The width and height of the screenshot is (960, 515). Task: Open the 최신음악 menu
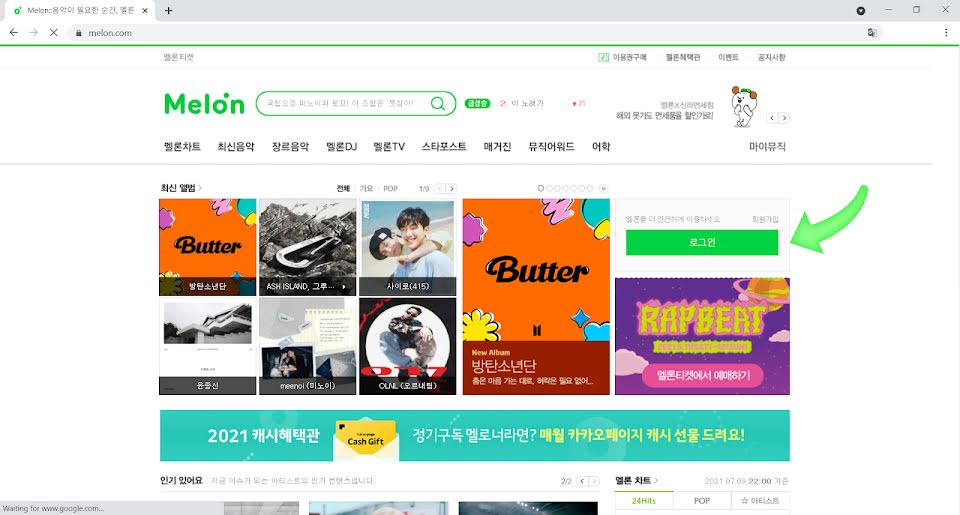[236, 146]
